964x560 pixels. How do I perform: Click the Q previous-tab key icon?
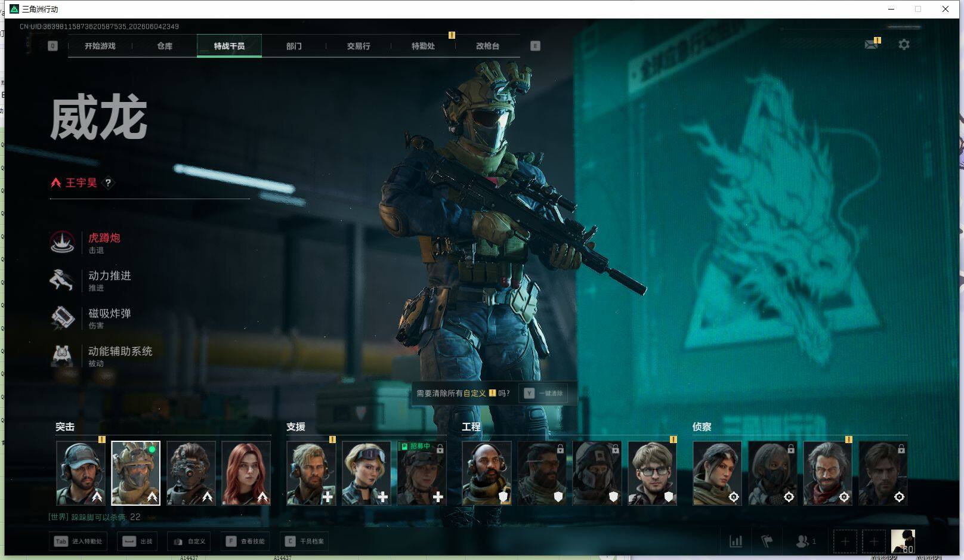point(52,46)
